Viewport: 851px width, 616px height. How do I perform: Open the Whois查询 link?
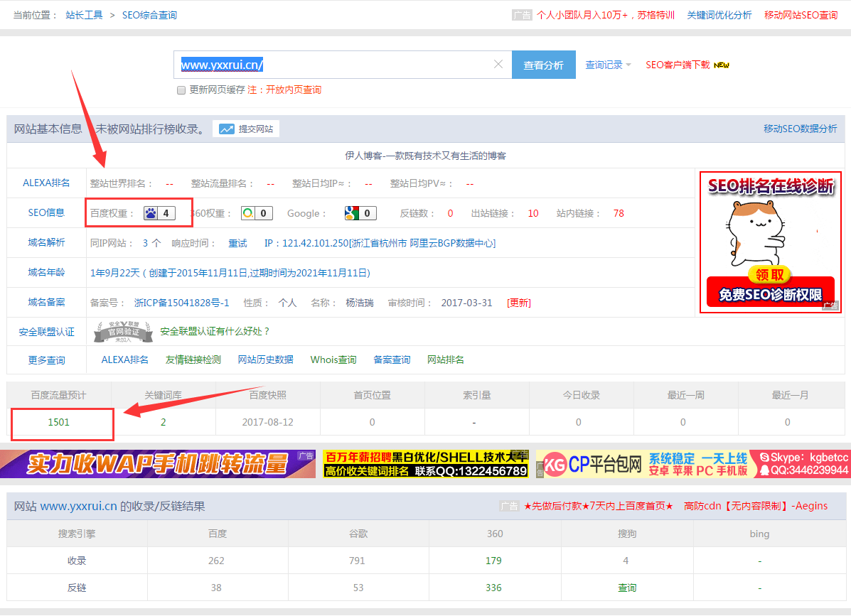click(x=333, y=360)
